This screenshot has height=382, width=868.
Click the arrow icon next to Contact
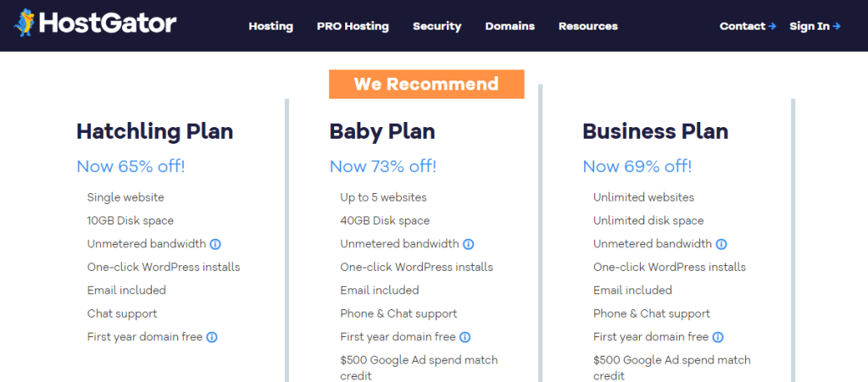(772, 26)
